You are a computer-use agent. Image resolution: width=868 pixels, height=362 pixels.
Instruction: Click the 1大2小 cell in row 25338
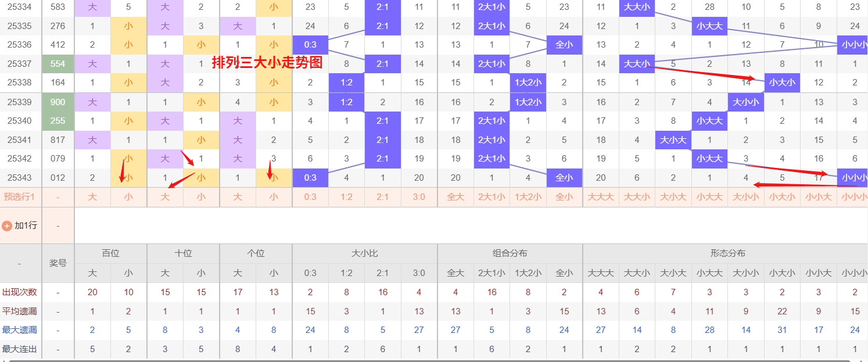528,83
